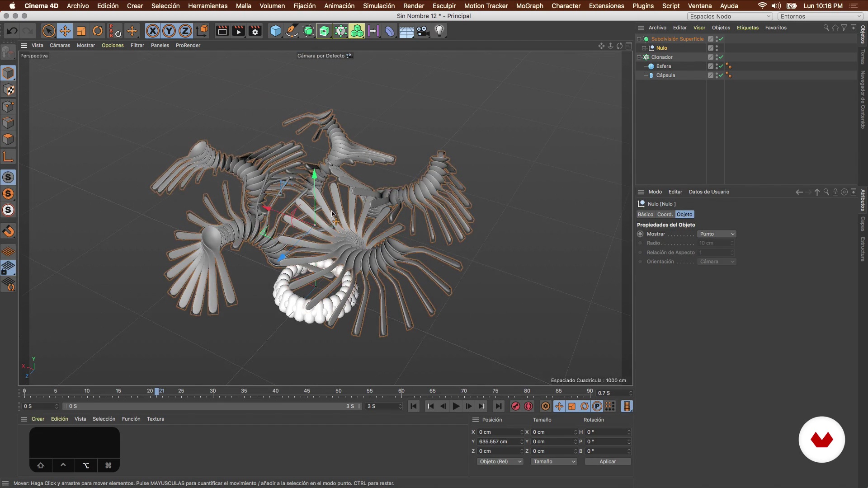
Task: Click the Rotación H value field
Action: (x=608, y=432)
